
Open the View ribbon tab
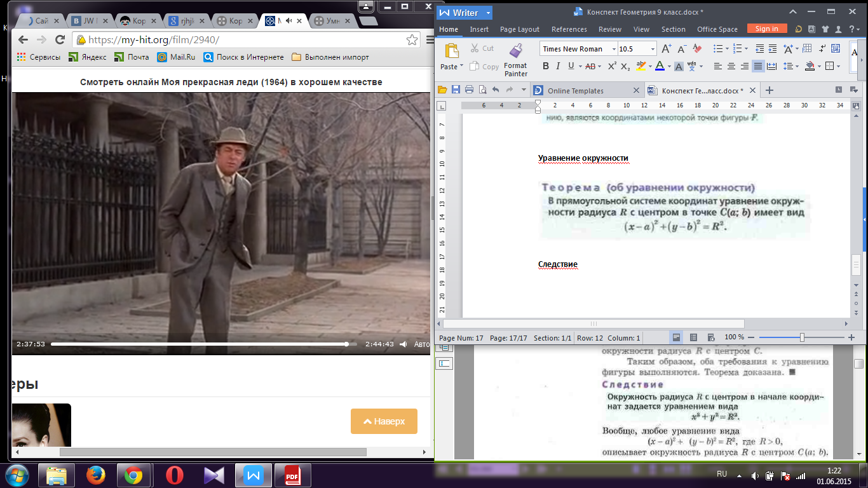pos(642,29)
